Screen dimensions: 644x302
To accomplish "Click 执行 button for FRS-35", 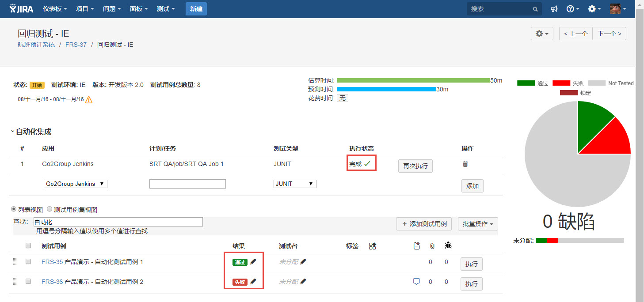I will click(472, 264).
